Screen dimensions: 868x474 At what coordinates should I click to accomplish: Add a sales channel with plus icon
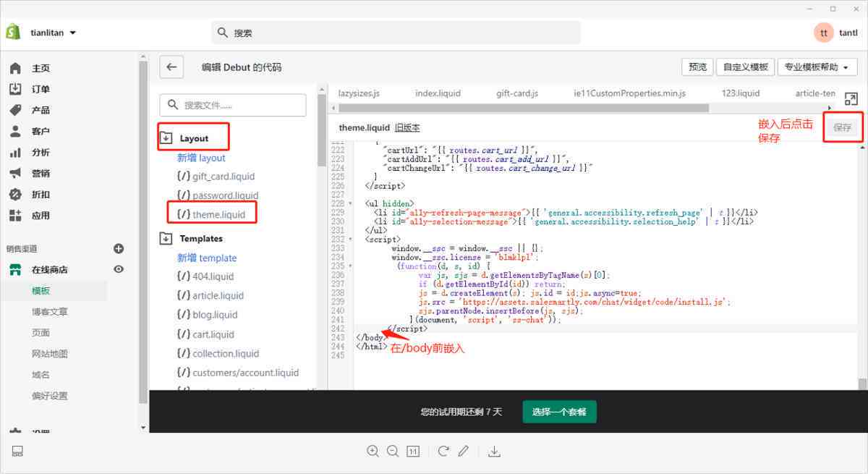click(x=119, y=248)
